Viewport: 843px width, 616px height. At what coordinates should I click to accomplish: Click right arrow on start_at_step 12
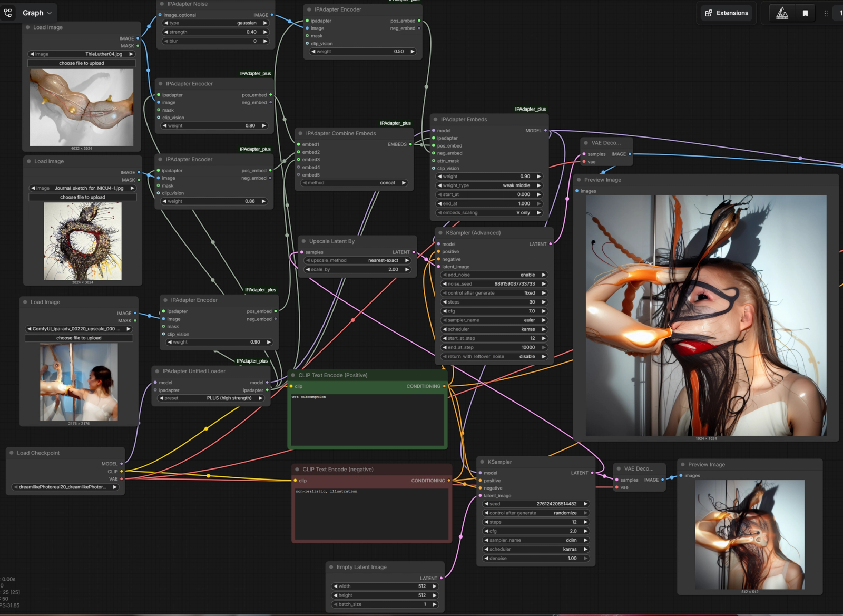pyautogui.click(x=544, y=338)
